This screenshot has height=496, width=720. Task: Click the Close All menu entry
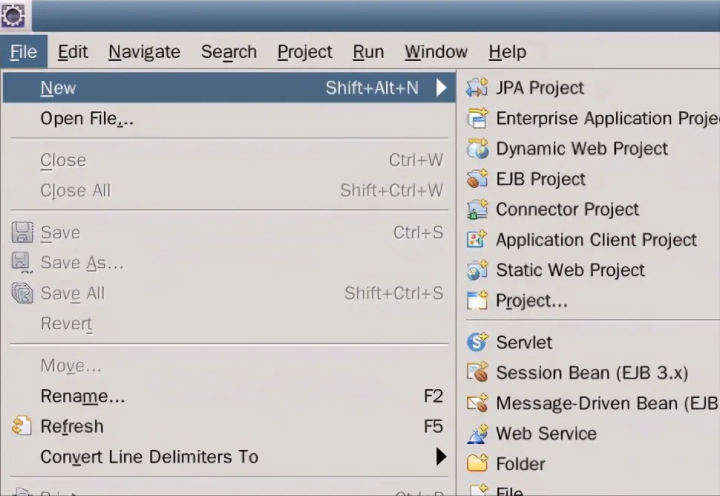coord(75,191)
